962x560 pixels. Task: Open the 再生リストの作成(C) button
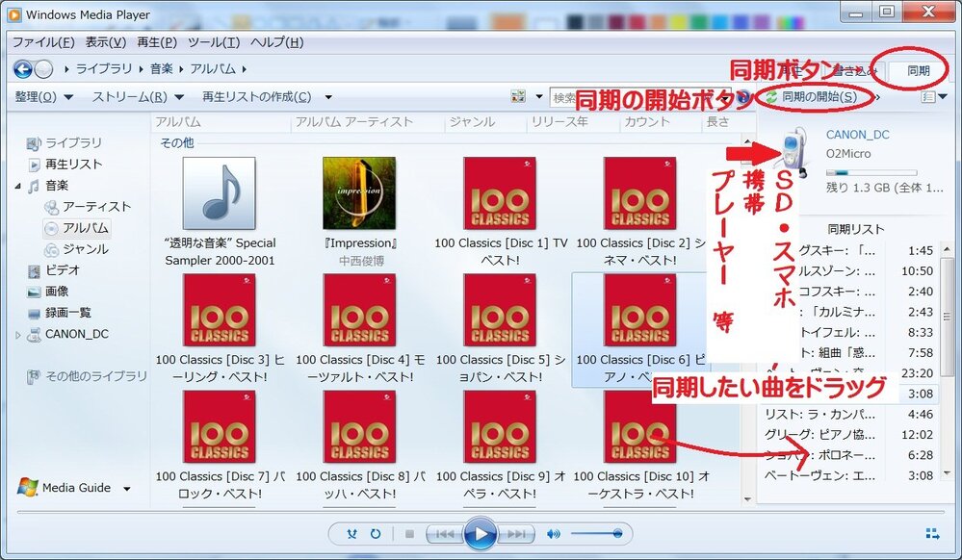click(x=257, y=97)
